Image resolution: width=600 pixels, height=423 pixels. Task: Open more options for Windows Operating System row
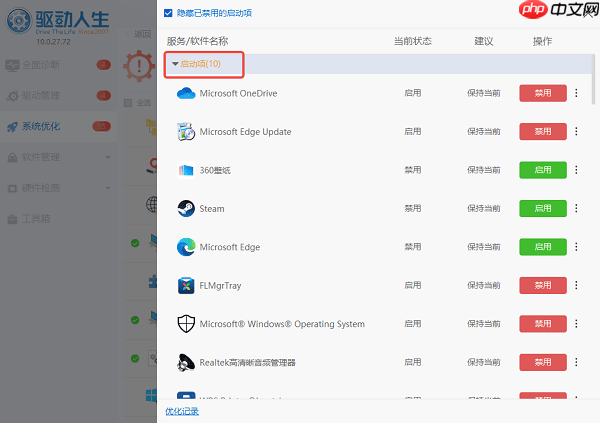[x=576, y=324]
